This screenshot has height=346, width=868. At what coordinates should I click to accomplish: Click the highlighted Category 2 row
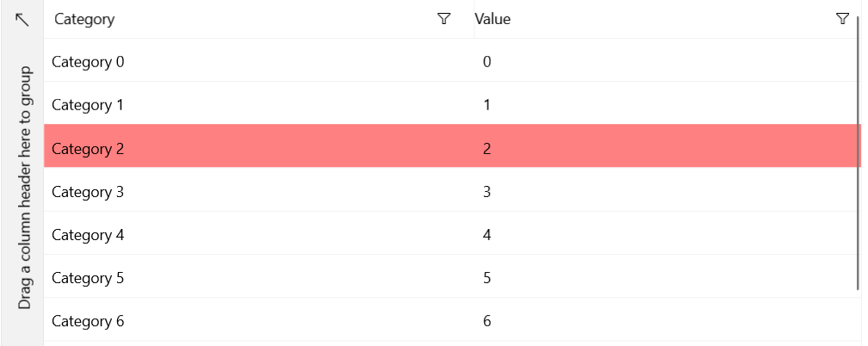tap(88, 148)
